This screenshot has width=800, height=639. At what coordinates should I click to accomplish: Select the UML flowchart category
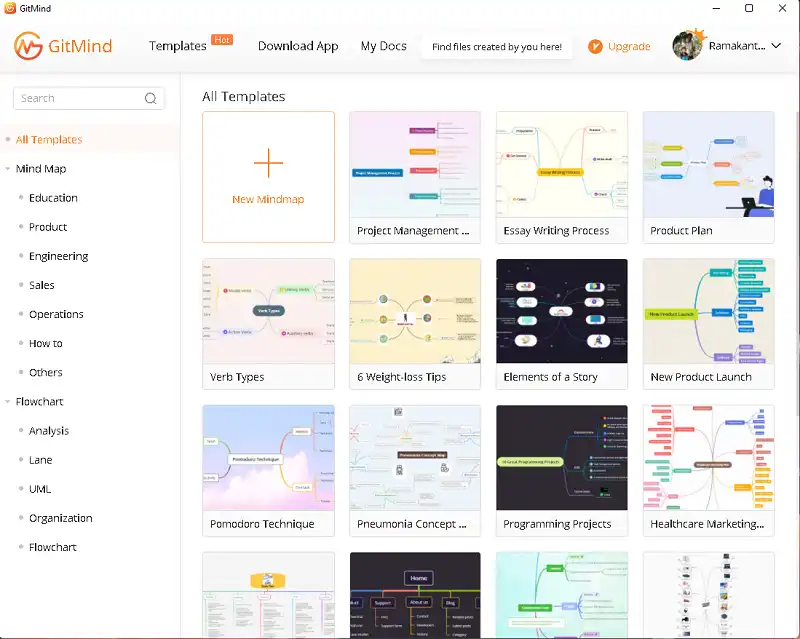(40, 489)
